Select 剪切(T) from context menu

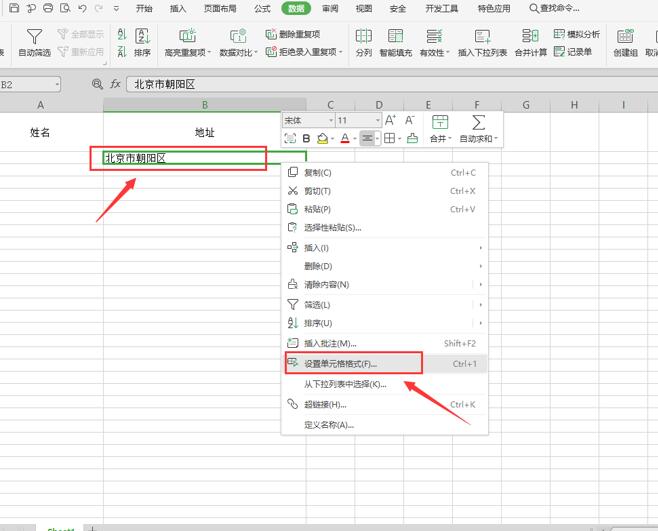tap(385, 191)
